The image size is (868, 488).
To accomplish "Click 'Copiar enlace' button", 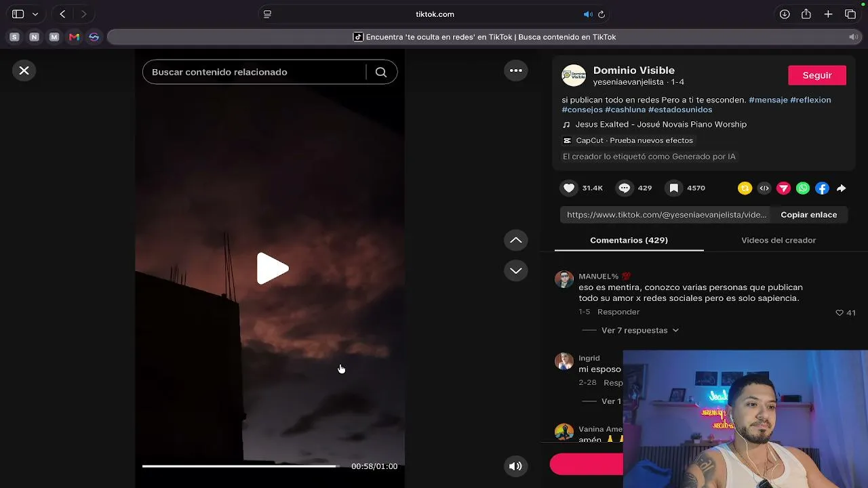I will tap(809, 215).
